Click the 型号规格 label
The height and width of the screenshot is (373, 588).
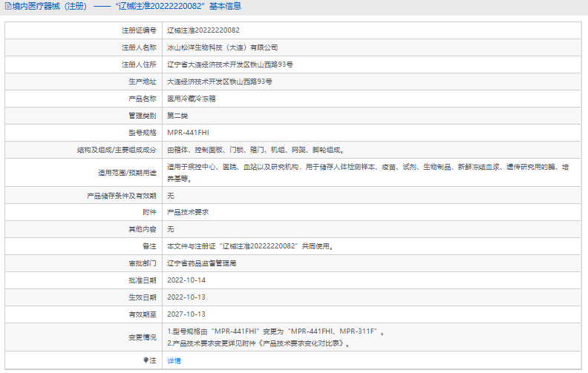[143, 132]
